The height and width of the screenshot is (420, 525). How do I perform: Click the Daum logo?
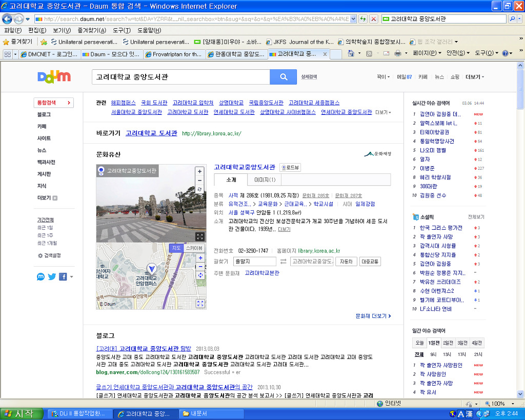pyautogui.click(x=54, y=77)
